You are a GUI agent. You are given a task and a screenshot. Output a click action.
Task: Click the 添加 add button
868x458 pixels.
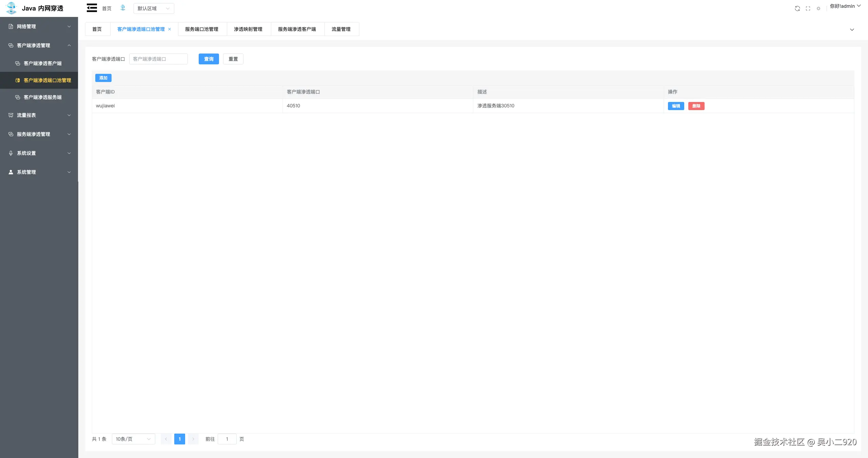click(103, 78)
